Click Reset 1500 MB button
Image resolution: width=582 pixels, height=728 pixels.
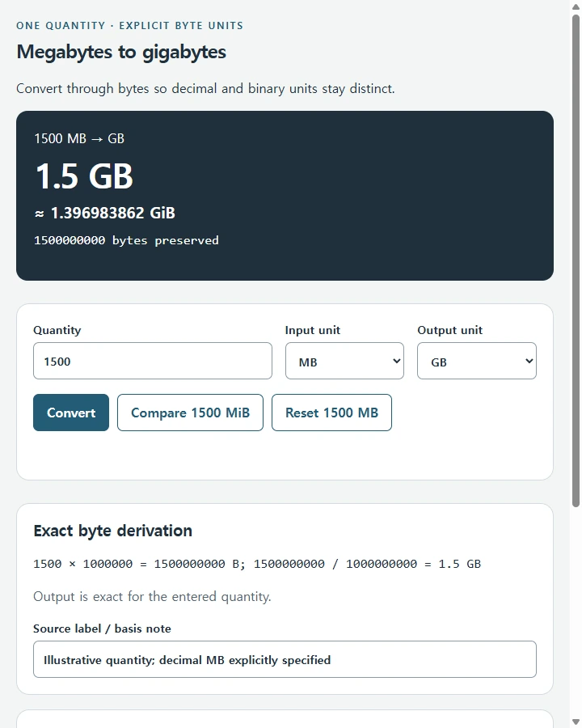click(x=332, y=413)
